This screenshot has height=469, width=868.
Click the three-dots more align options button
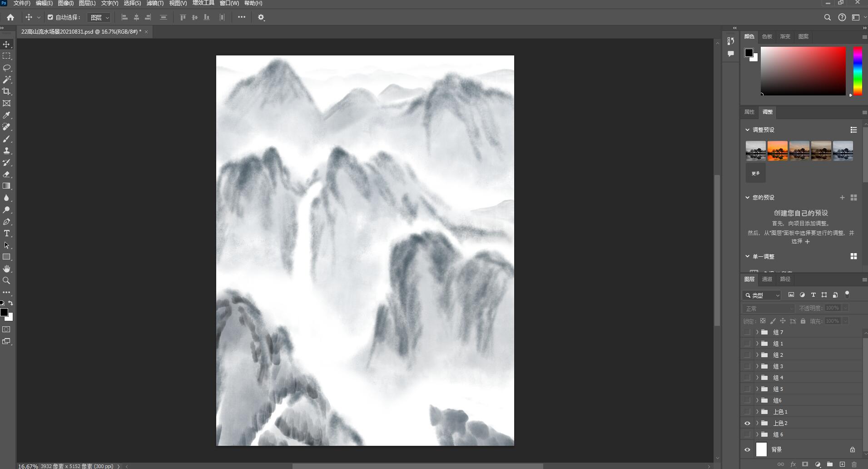point(242,17)
